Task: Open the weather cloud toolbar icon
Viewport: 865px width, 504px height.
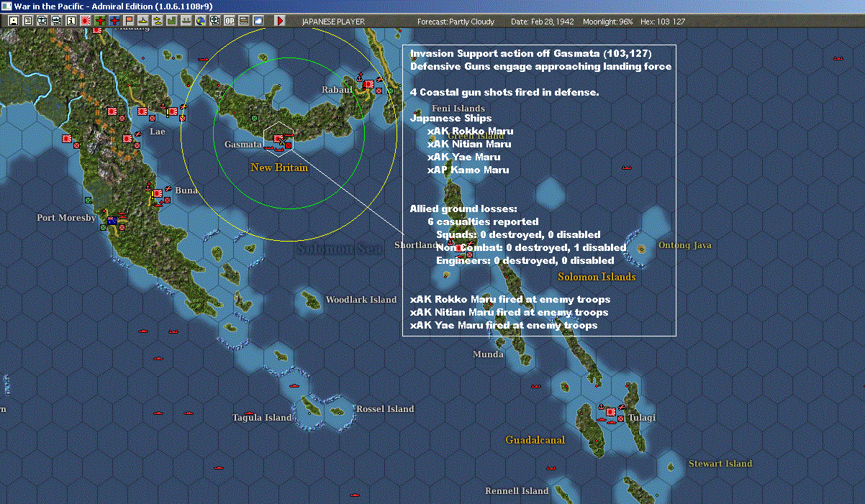Action: point(258,21)
